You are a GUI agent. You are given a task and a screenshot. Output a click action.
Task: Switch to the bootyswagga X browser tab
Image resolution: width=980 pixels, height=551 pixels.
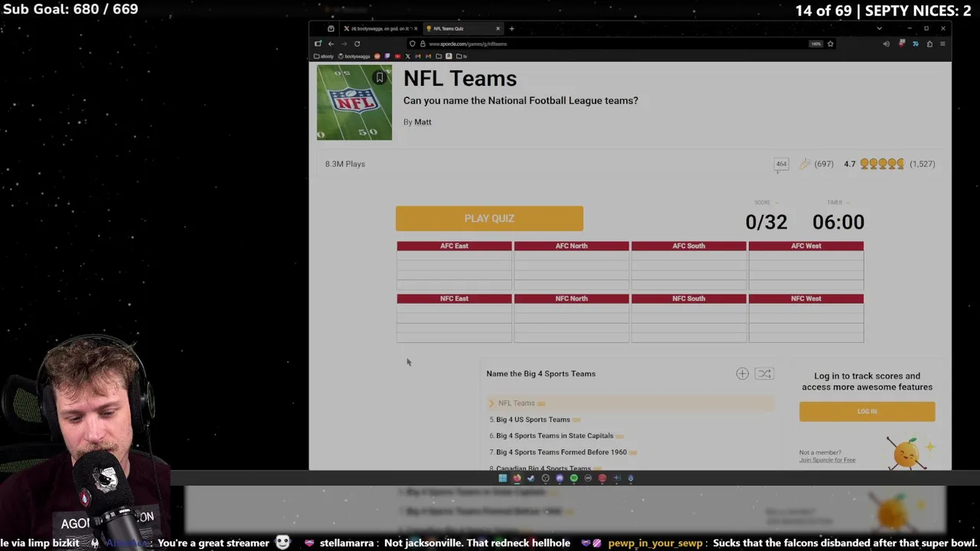(380, 28)
